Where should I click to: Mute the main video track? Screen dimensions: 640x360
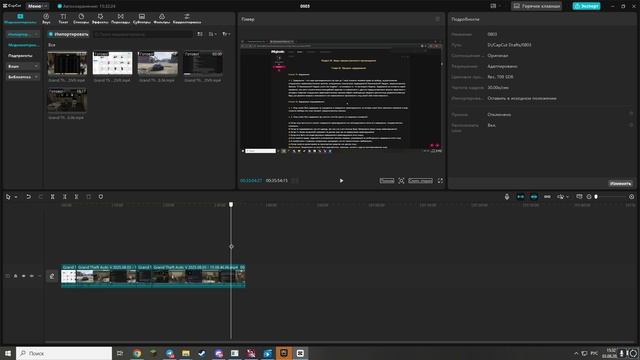click(32, 276)
